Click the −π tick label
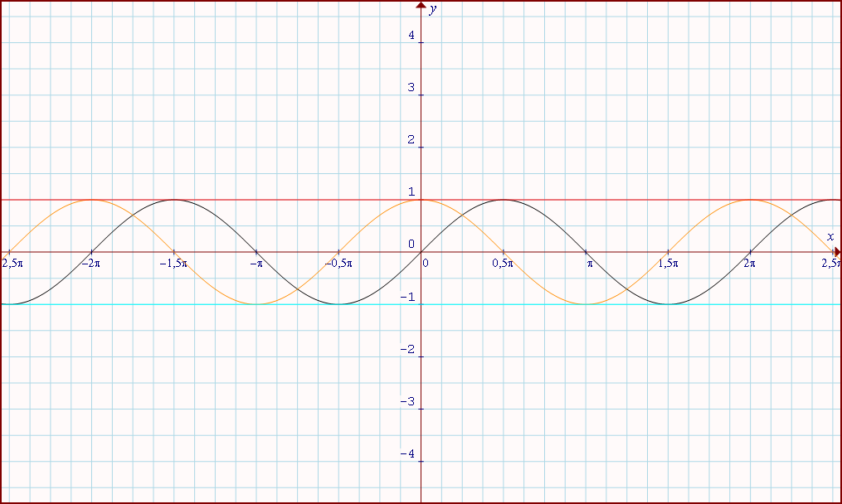 256,263
